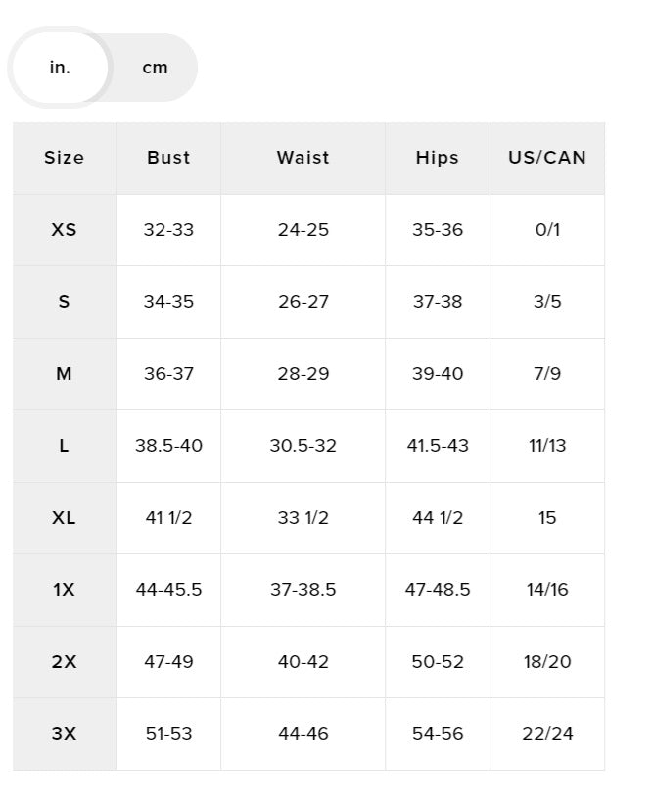653x812 pixels.
Task: Click hips measurement 47-48.5
Action: (437, 590)
